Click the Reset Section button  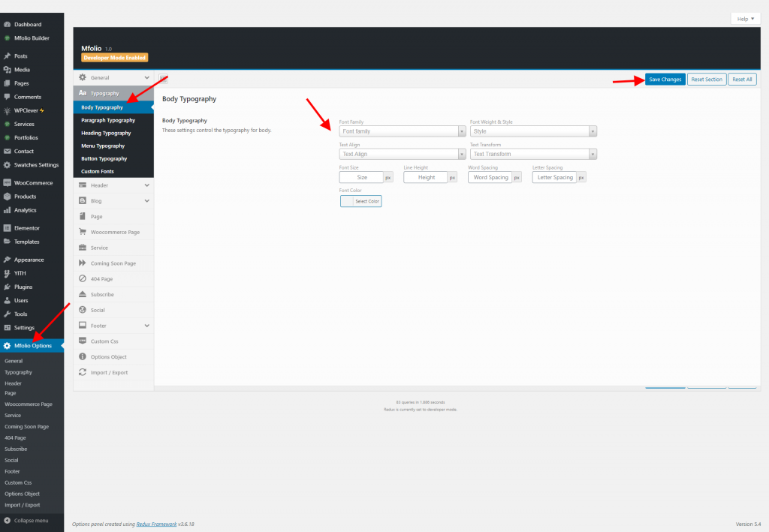pos(707,80)
